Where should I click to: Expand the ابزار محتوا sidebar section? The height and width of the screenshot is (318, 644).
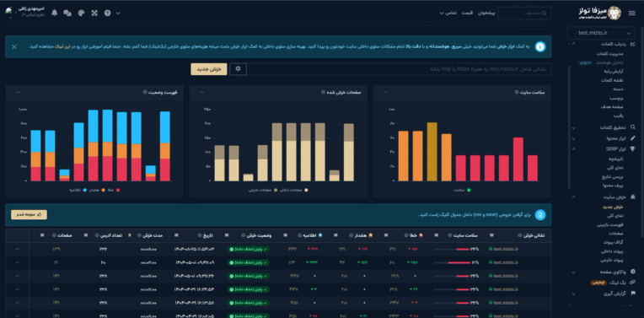[x=574, y=138]
